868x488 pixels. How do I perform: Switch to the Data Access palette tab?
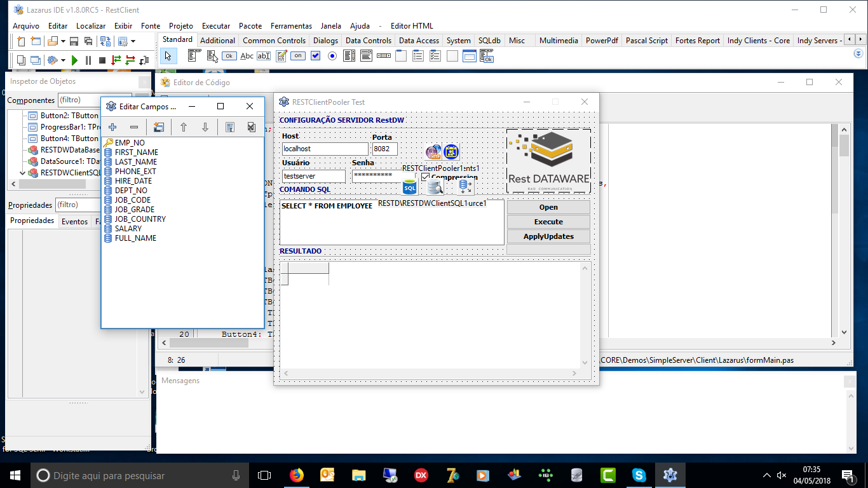(x=419, y=40)
